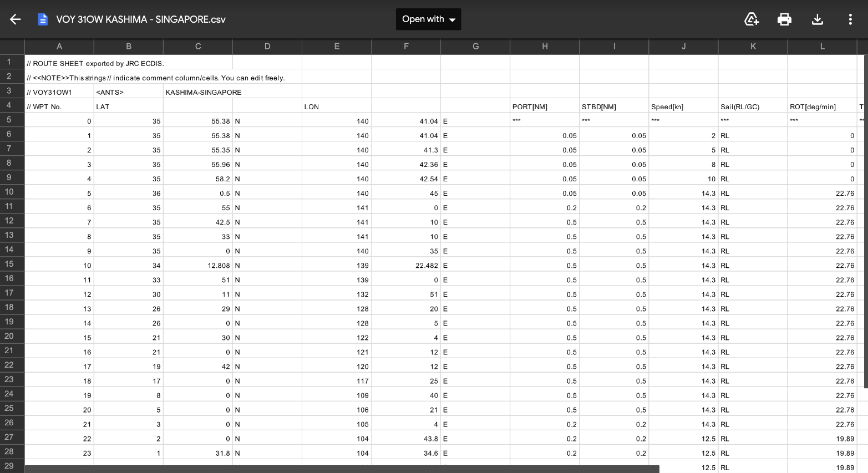Click the 'ROUTE SHEET exported by JRC ECDIS' cell
The height and width of the screenshot is (473, 868).
click(95, 63)
